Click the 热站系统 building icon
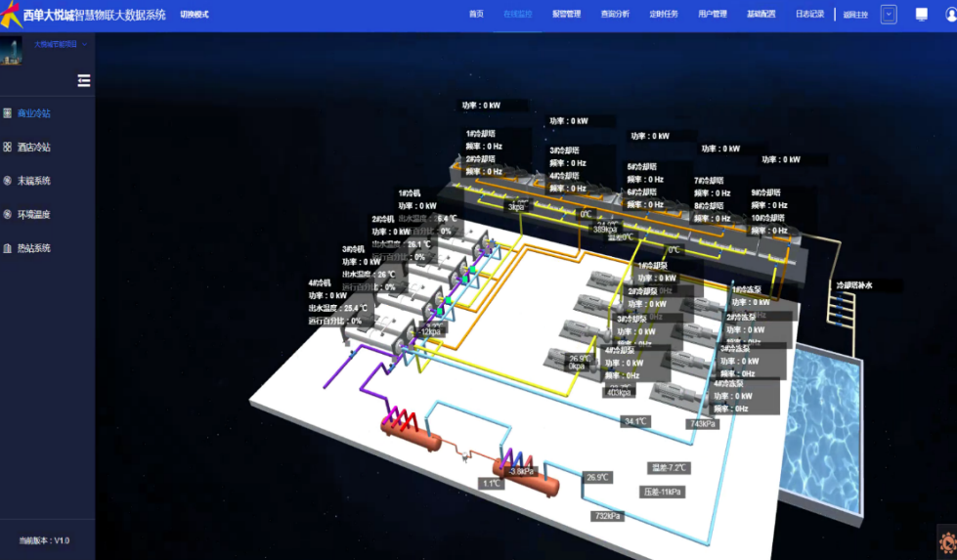 click(x=8, y=248)
